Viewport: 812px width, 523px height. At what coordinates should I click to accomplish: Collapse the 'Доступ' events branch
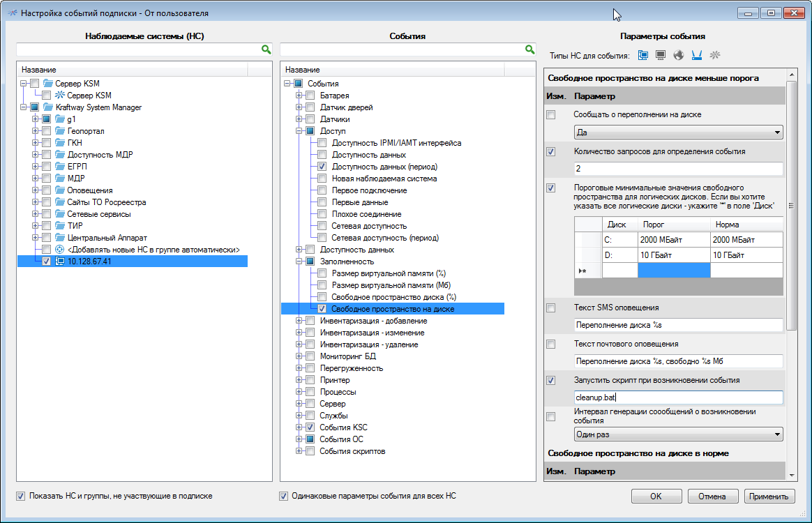[300, 130]
